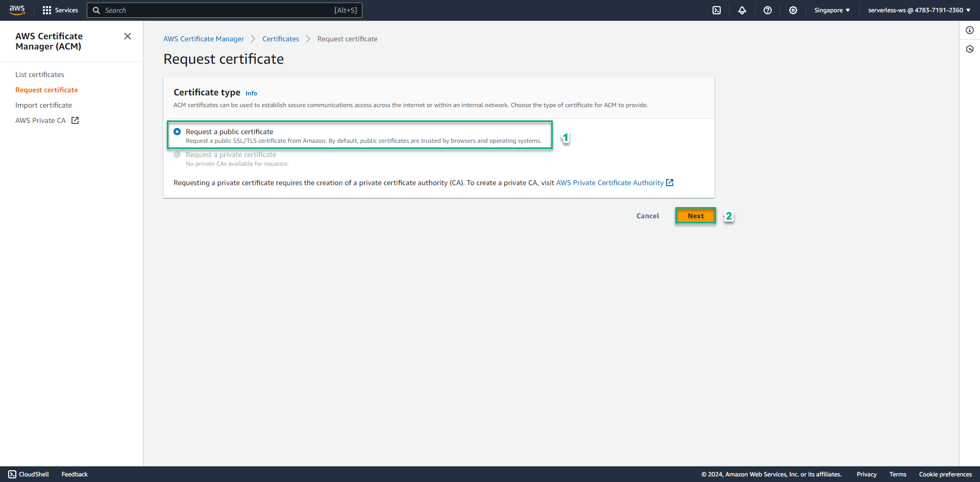Open Cookie preferences in the footer
Image resolution: width=980 pixels, height=482 pixels.
[x=945, y=474]
